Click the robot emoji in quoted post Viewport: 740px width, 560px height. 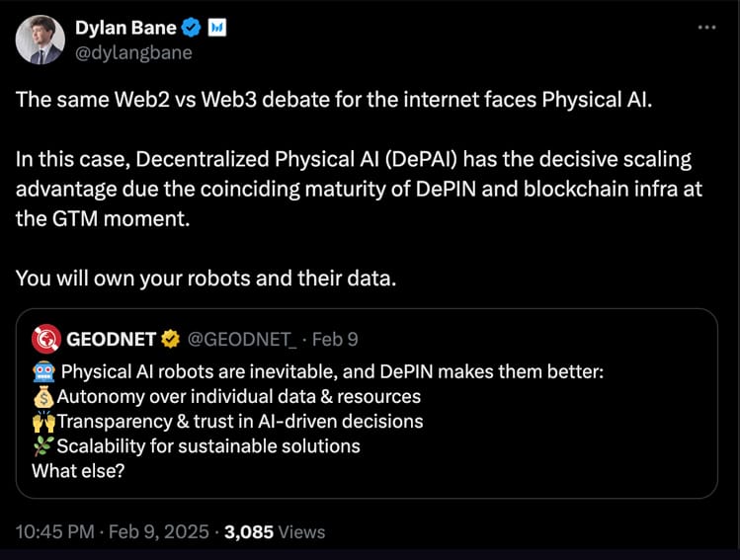(x=43, y=371)
